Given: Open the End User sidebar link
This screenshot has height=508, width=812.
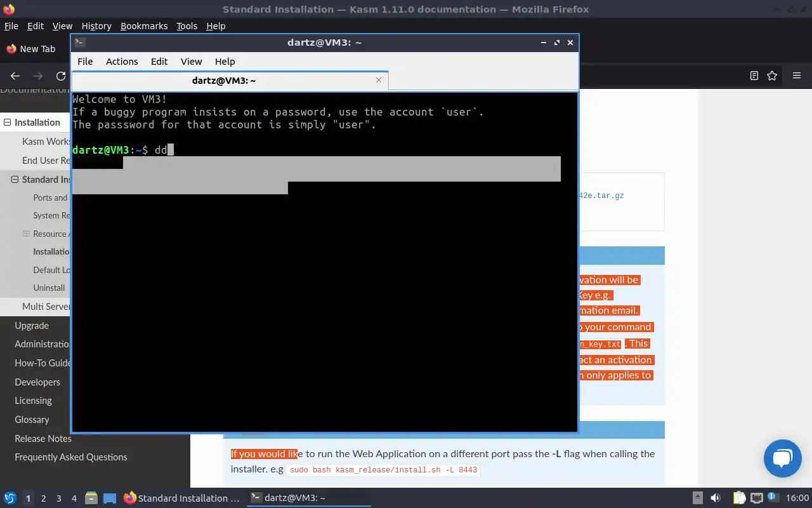Looking at the screenshot, I should pyautogui.click(x=46, y=161).
